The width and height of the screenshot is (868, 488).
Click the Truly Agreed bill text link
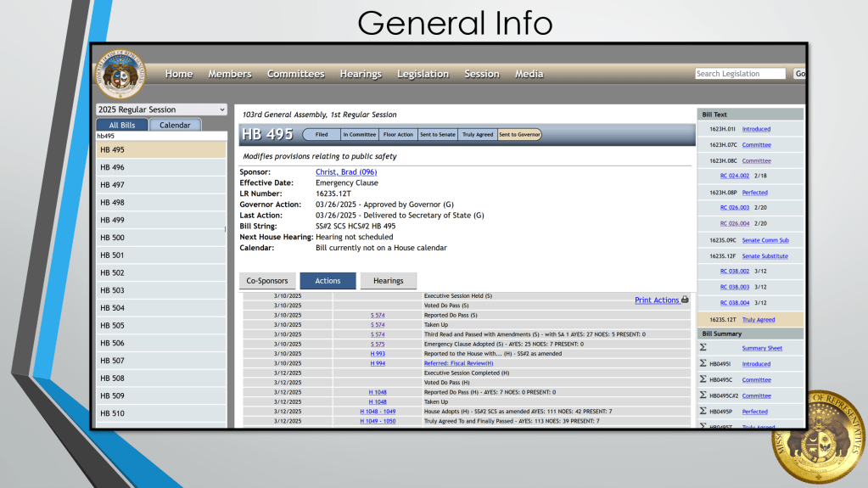click(x=759, y=319)
